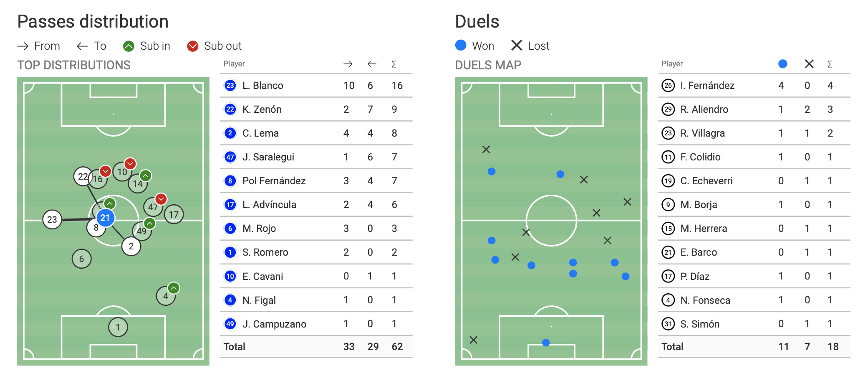This screenshot has width=868, height=371.
Task: Sort passes table by sum column
Action: click(x=394, y=64)
